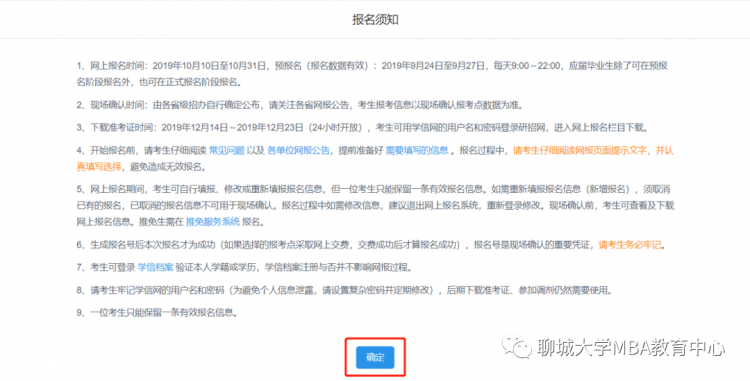
Task: Open the 常见问题 link
Action: [227, 150]
